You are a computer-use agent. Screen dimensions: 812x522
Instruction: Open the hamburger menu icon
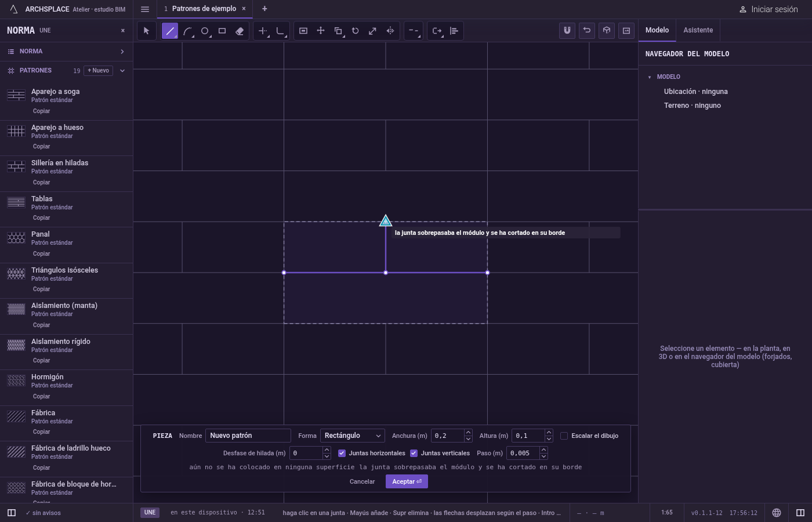pyautogui.click(x=145, y=9)
